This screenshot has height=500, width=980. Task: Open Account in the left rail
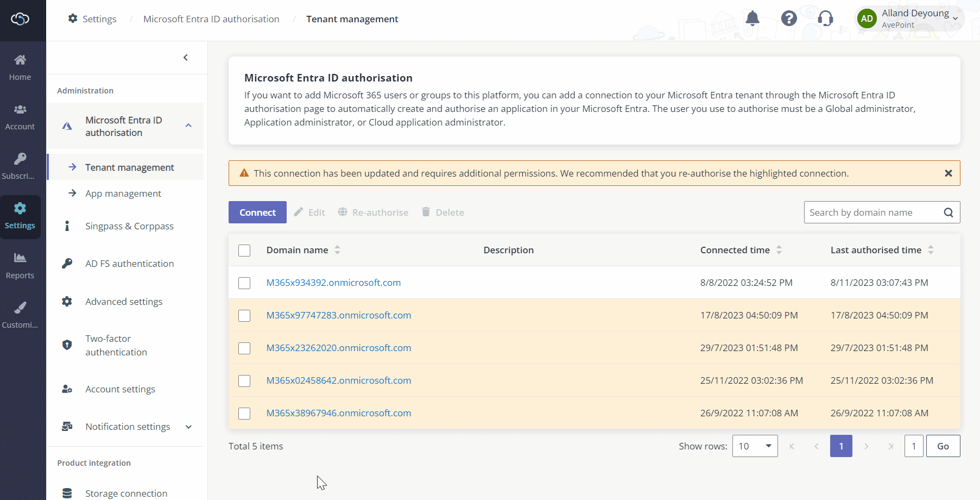coord(20,117)
